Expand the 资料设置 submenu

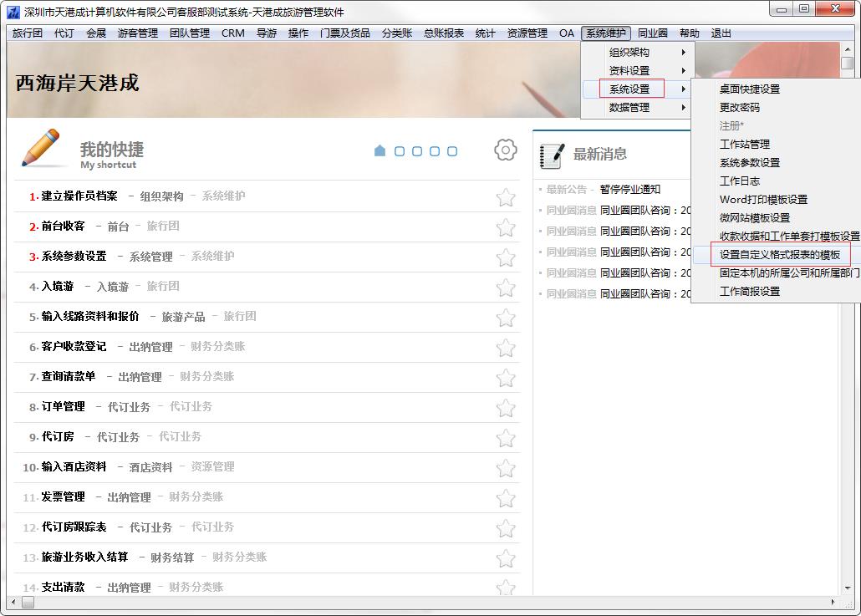(x=635, y=71)
